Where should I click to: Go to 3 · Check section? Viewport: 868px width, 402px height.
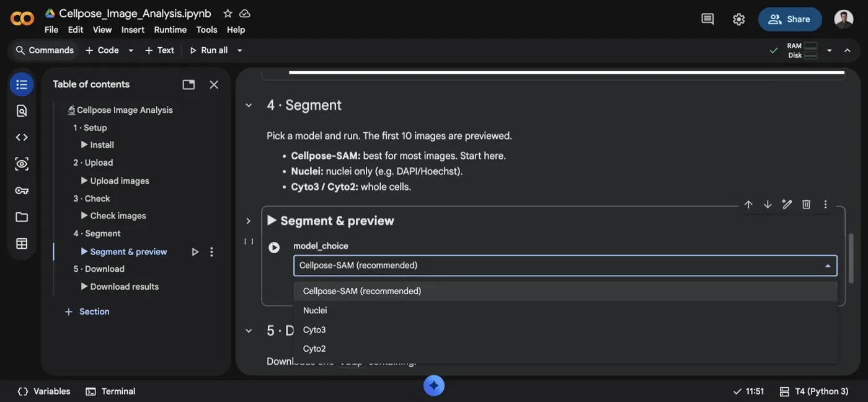pos(92,199)
